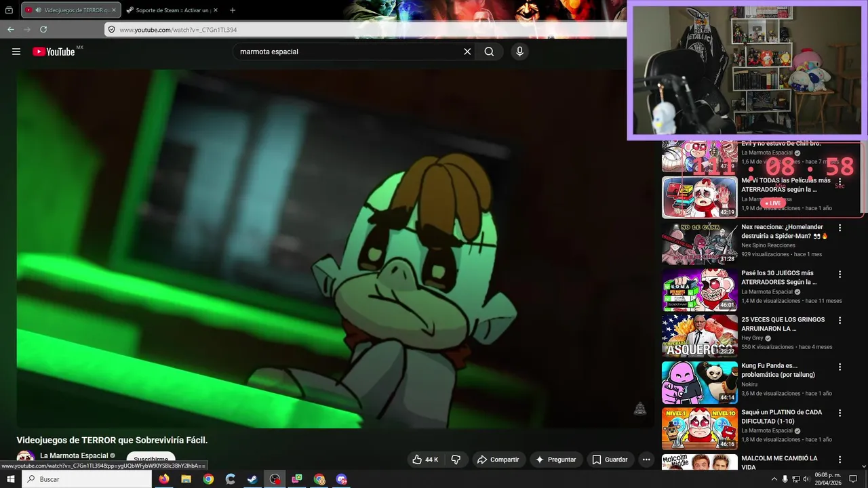The height and width of the screenshot is (488, 868).
Task: Click the main video player
Action: [x=335, y=248]
